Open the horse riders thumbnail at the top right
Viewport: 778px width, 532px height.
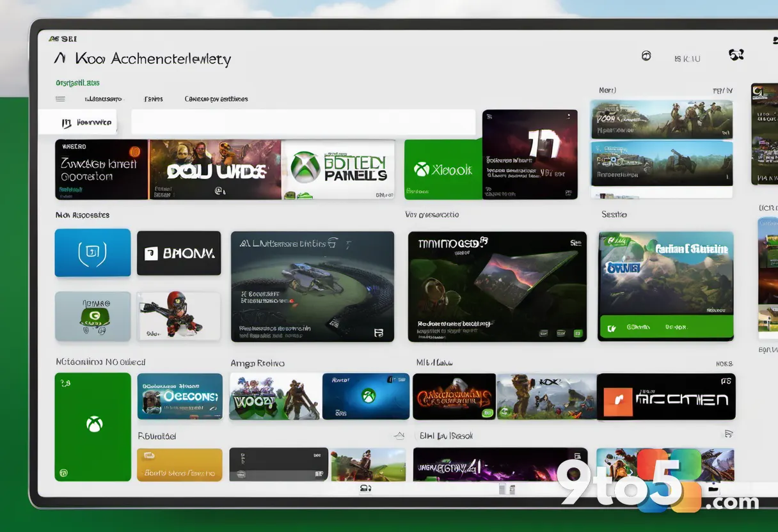click(662, 119)
